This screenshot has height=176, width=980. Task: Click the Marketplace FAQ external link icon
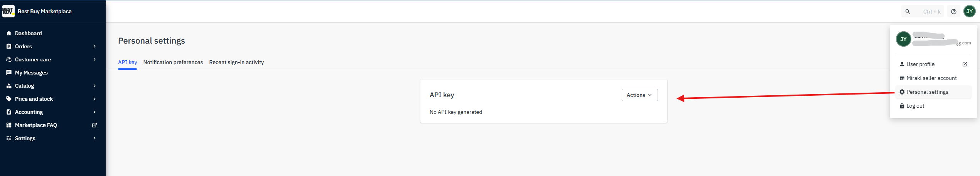pos(94,125)
